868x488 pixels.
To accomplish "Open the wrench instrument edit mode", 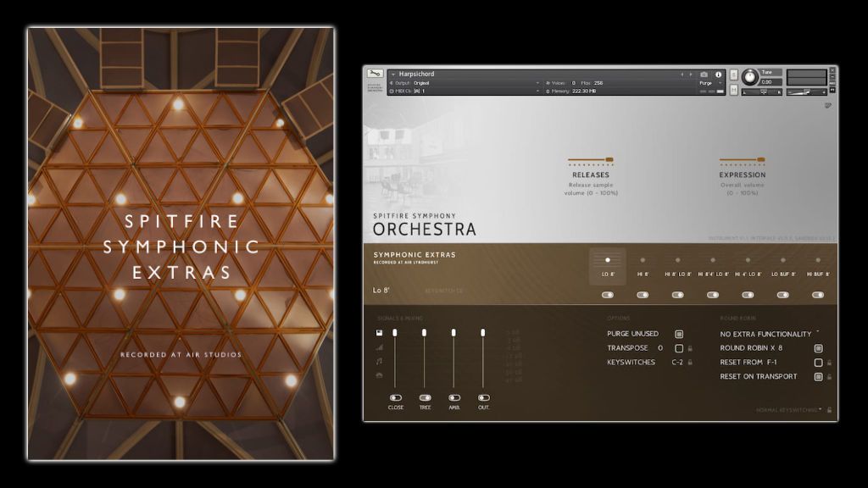I will pos(375,74).
